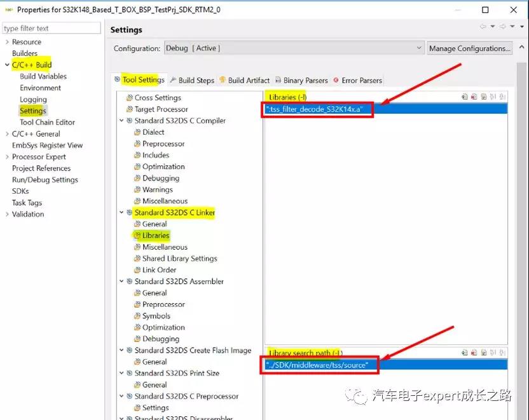Viewport: 529px width, 420px height.
Task: Expand the C/C++ General tree node
Action: 7,134
